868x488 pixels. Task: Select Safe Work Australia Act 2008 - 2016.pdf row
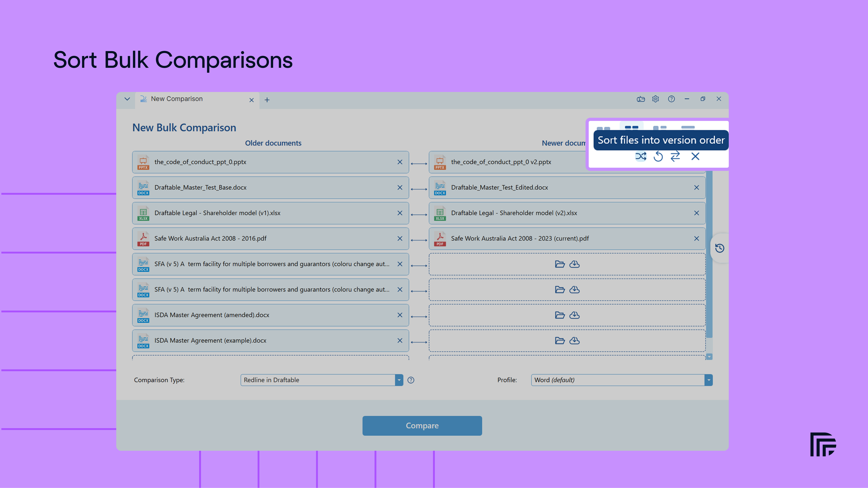(271, 238)
